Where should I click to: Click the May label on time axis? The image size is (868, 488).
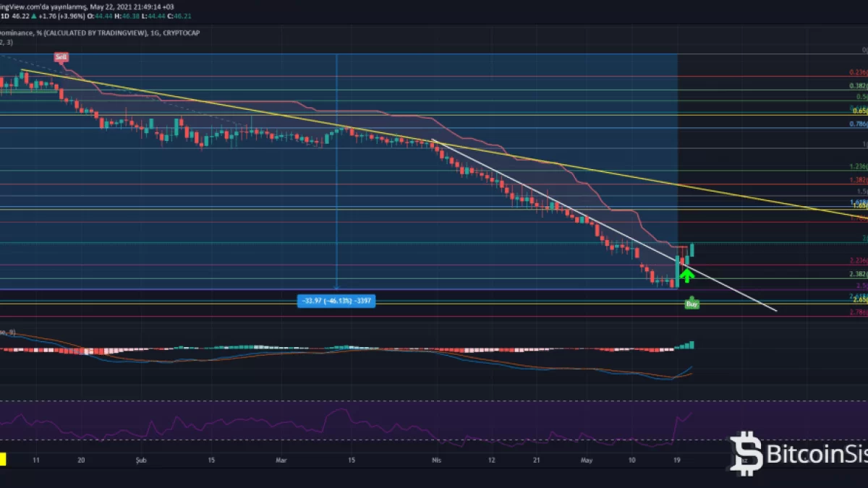tap(585, 459)
